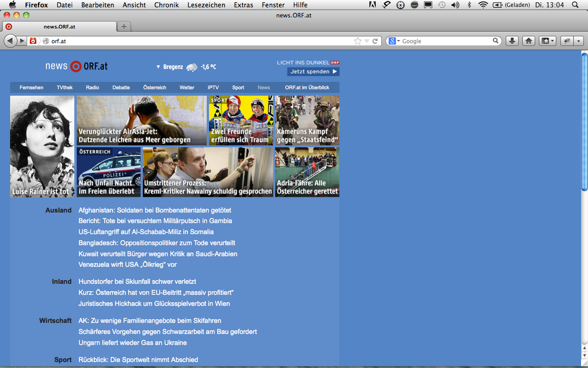Image resolution: width=588 pixels, height=368 pixels.
Task: Select the news.ORF.at browser tab
Action: point(59,27)
